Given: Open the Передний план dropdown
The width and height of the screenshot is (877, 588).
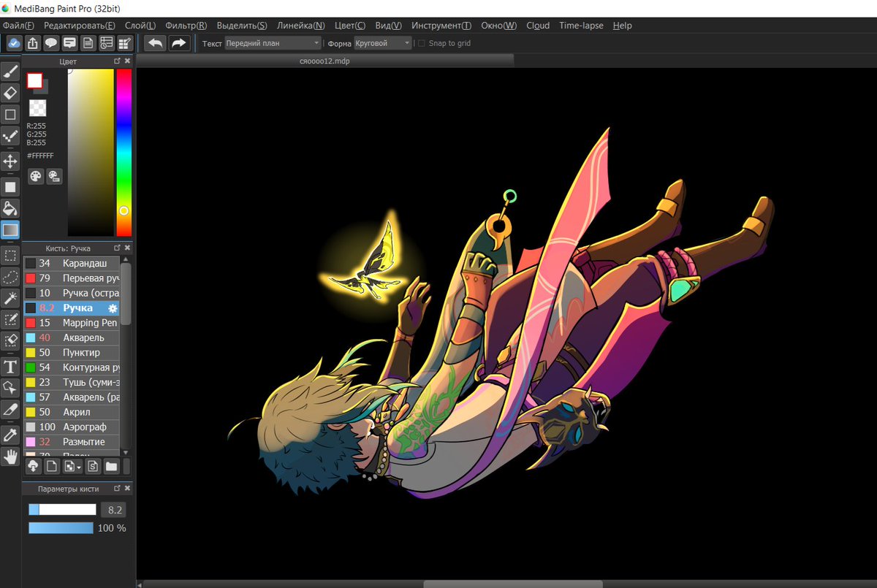Looking at the screenshot, I should (273, 43).
